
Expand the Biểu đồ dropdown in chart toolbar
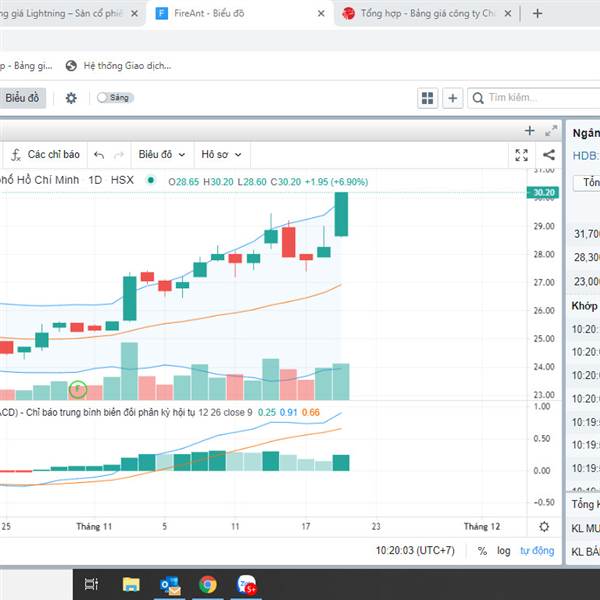162,155
